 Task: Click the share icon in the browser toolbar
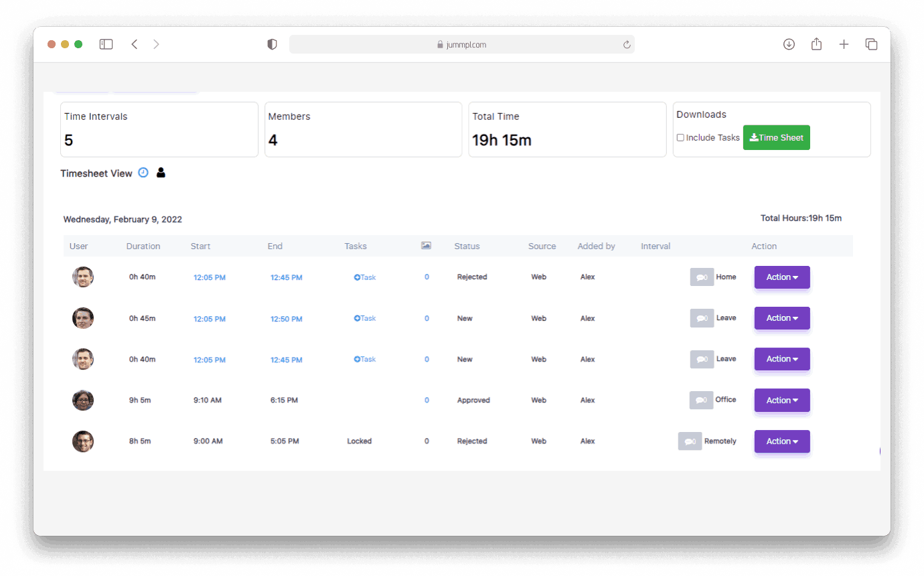pyautogui.click(x=816, y=44)
